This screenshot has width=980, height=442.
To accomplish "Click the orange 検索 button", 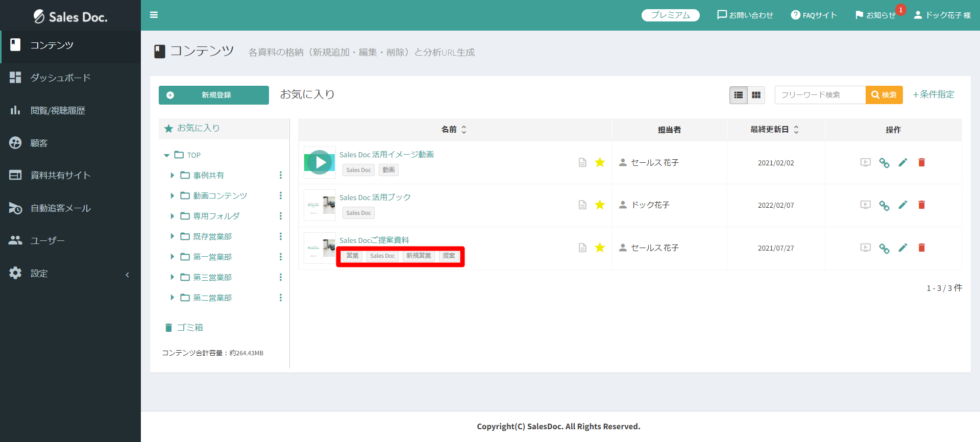I will 884,95.
